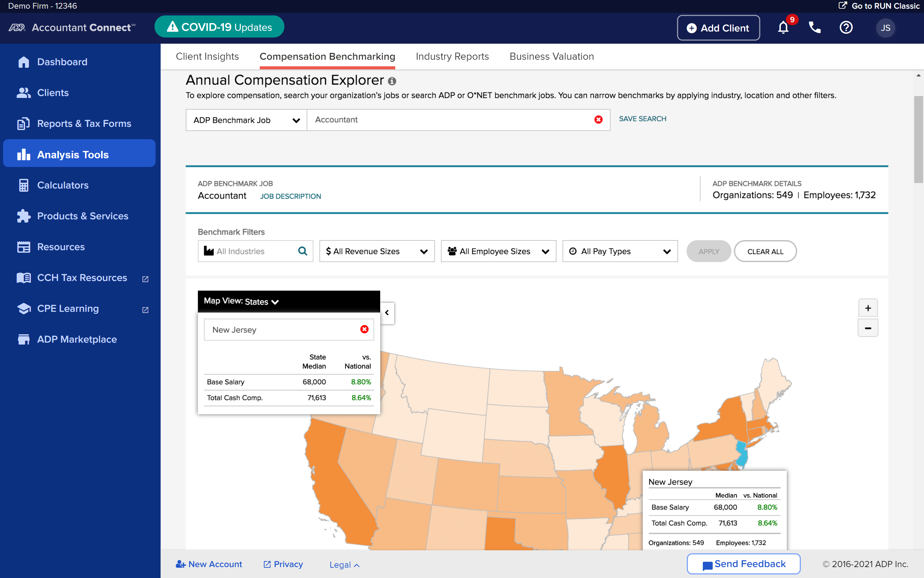Click the SAVE SEARCH link
This screenshot has width=924, height=578.
(x=643, y=119)
